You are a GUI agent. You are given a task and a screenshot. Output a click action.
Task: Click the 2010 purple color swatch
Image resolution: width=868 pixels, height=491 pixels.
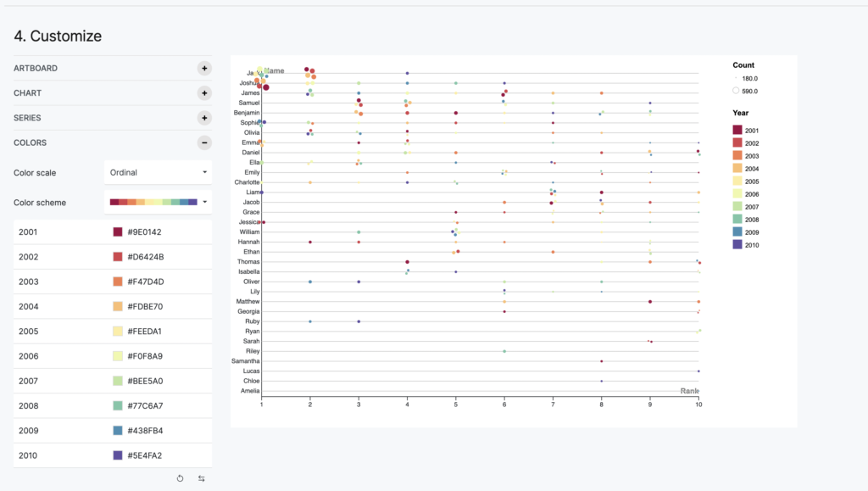[117, 455]
